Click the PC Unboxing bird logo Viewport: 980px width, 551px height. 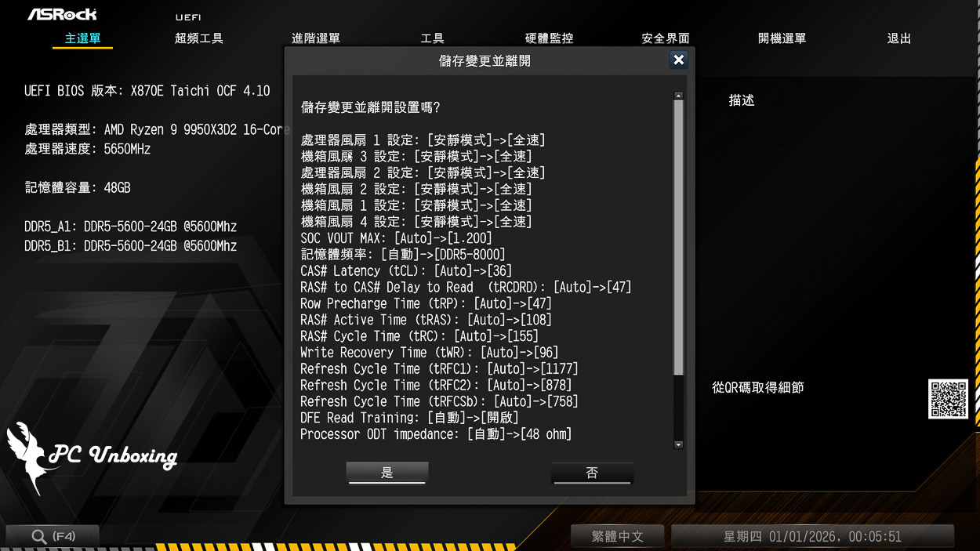tap(31, 457)
